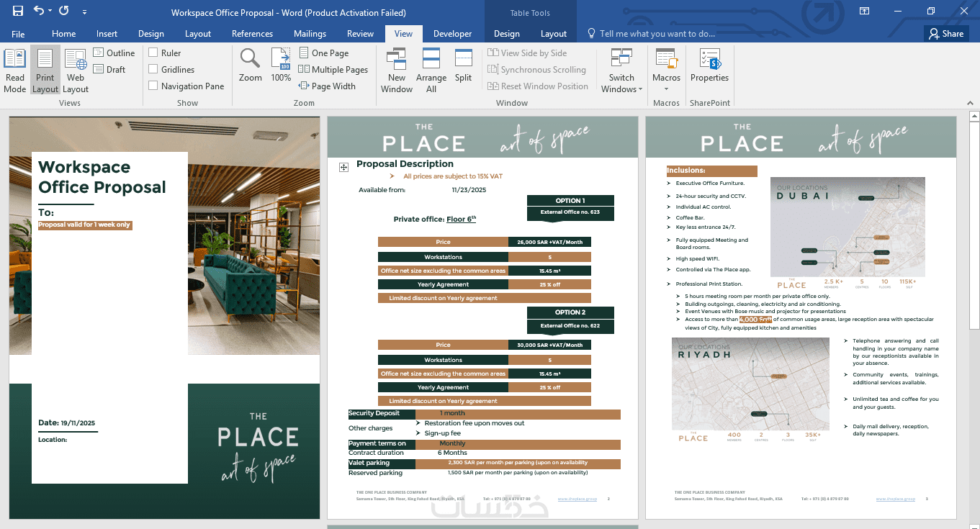Click the cover page office photo
Image resolution: width=980 pixels, height=529 pixels.
(253, 236)
